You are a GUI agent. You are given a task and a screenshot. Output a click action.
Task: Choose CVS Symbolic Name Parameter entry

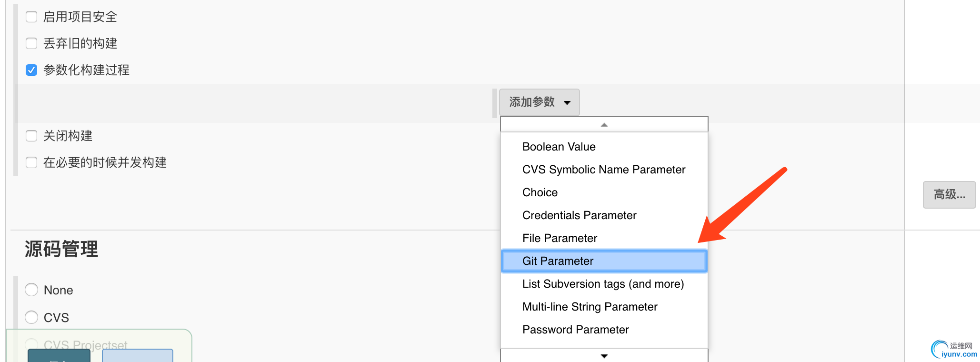(x=603, y=170)
